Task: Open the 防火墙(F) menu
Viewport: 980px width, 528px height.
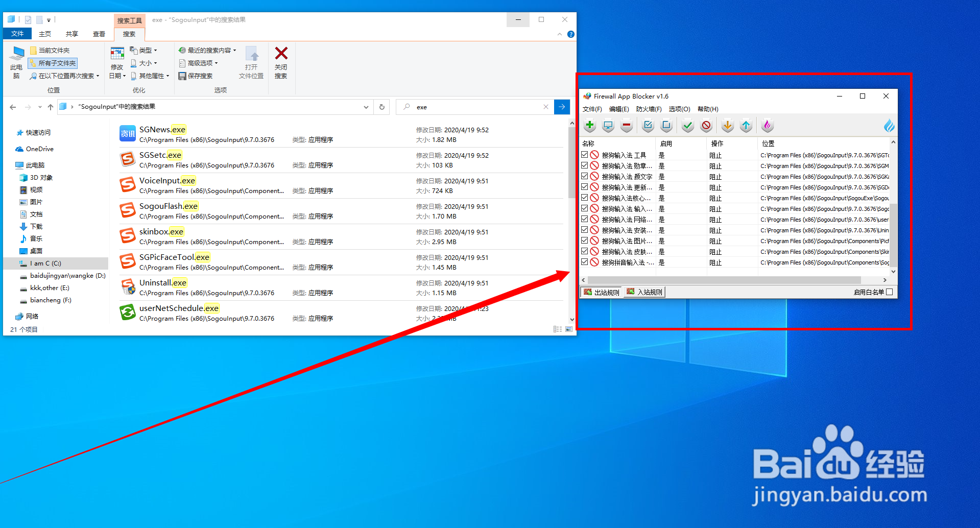Action: pyautogui.click(x=649, y=109)
